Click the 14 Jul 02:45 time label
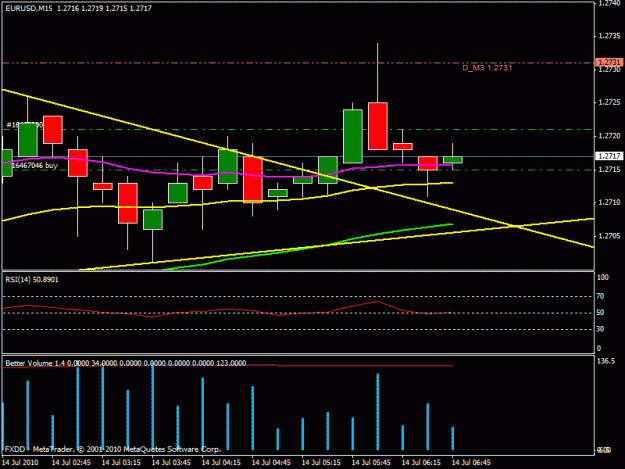625x469 pixels. tap(71, 463)
